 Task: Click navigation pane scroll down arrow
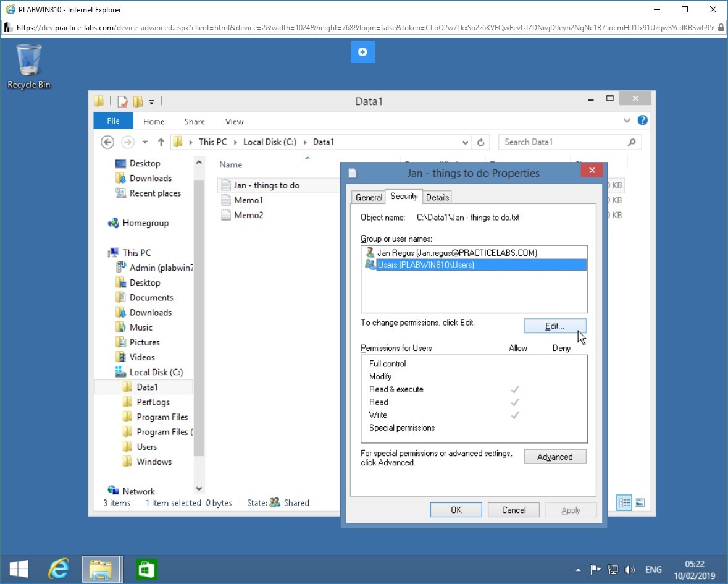point(199,489)
